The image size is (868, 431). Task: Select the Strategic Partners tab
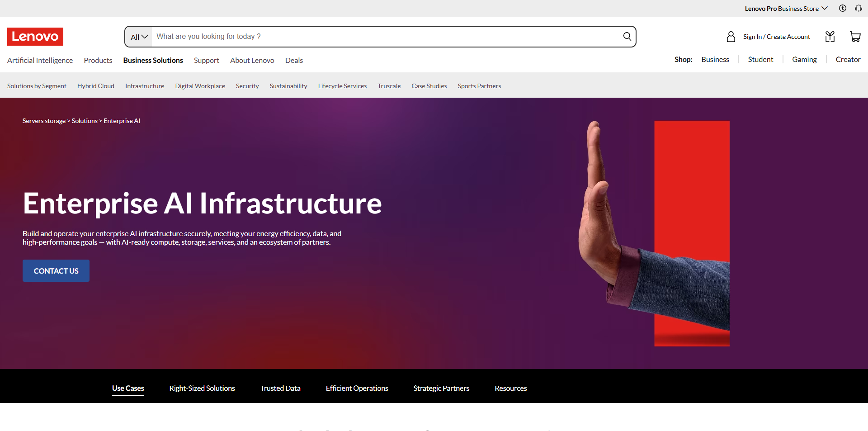pyautogui.click(x=441, y=388)
